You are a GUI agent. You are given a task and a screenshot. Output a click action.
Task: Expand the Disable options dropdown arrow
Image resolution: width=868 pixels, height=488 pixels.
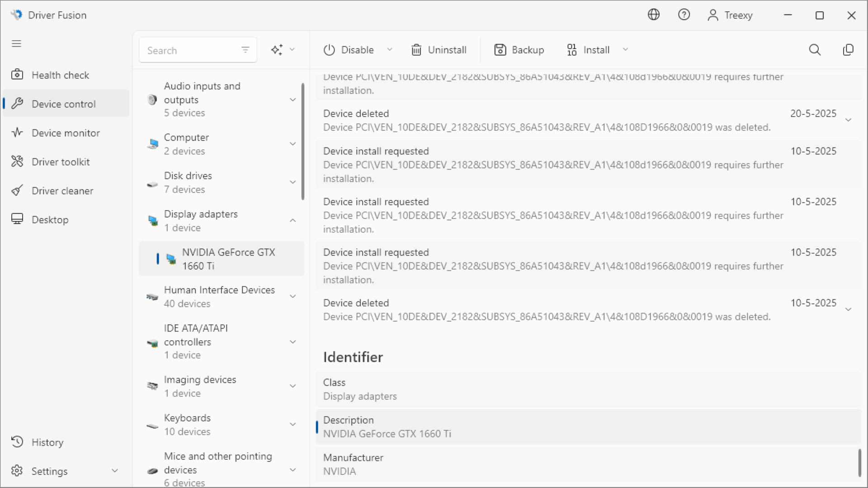tap(390, 50)
